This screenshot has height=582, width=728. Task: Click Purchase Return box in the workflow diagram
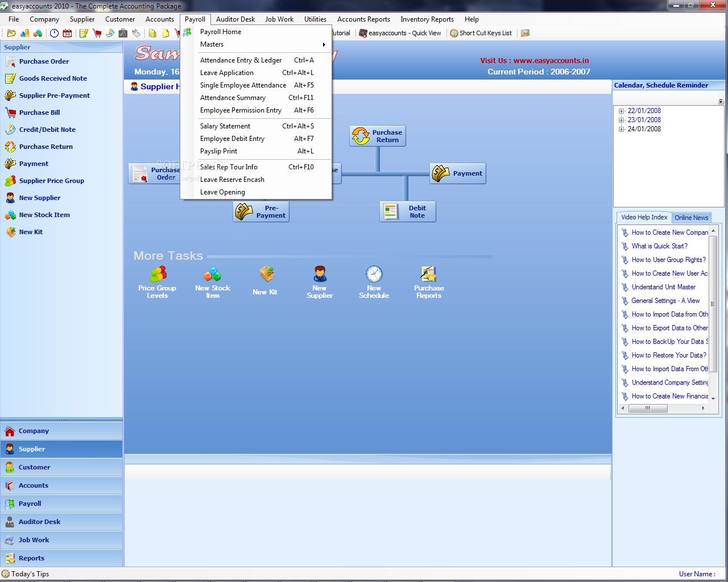coord(378,136)
